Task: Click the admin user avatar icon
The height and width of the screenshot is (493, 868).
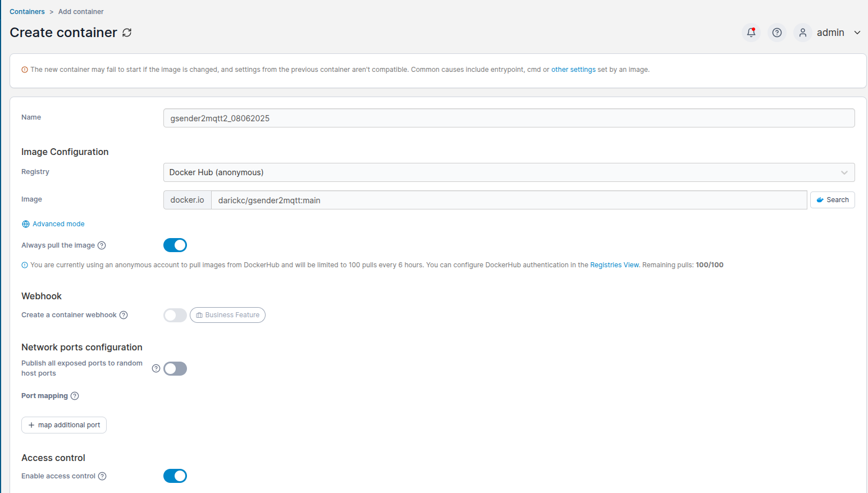Action: pyautogui.click(x=802, y=33)
